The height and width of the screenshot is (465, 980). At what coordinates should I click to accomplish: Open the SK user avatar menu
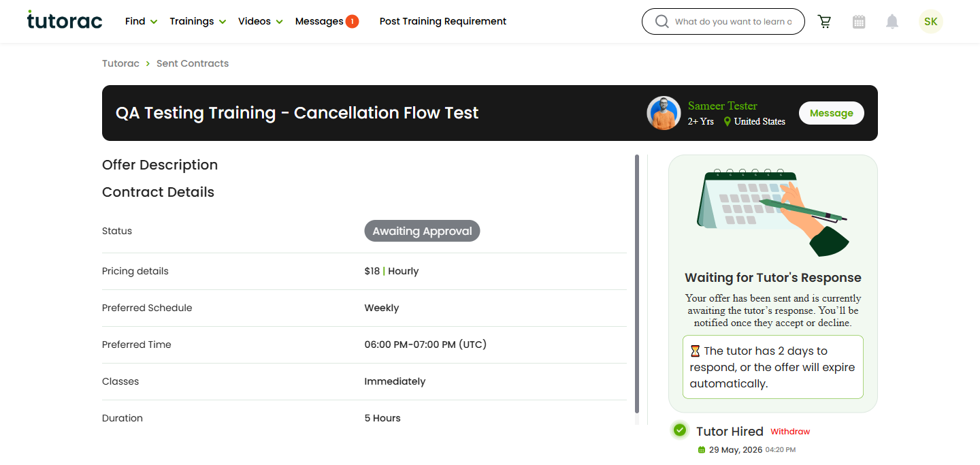coord(931,22)
